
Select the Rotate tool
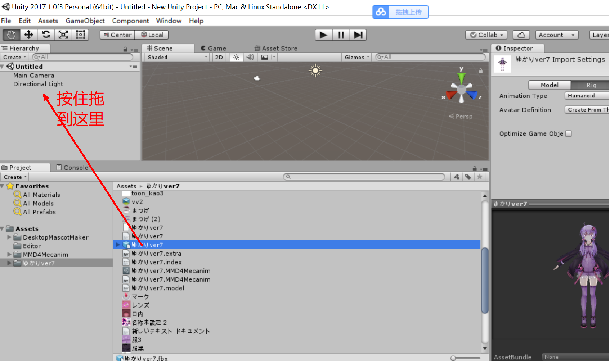point(46,35)
